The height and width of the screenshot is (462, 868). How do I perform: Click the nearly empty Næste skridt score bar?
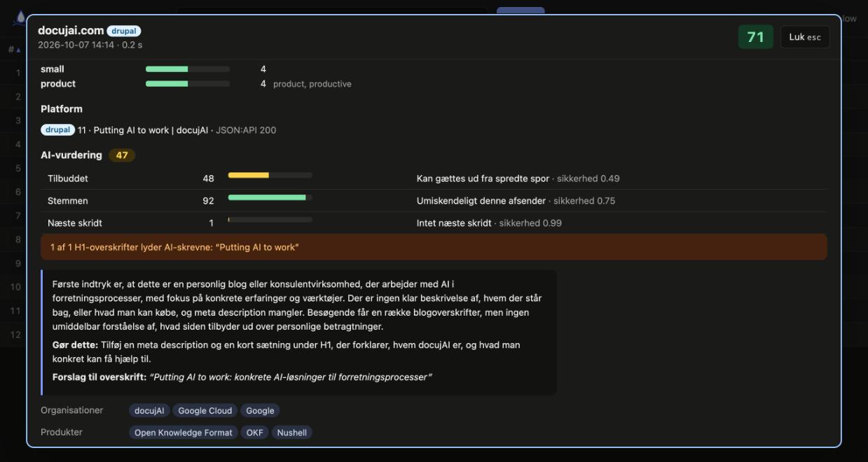coord(270,220)
